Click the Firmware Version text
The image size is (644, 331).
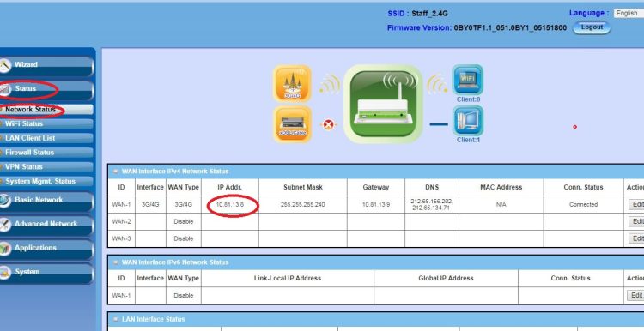477,28
